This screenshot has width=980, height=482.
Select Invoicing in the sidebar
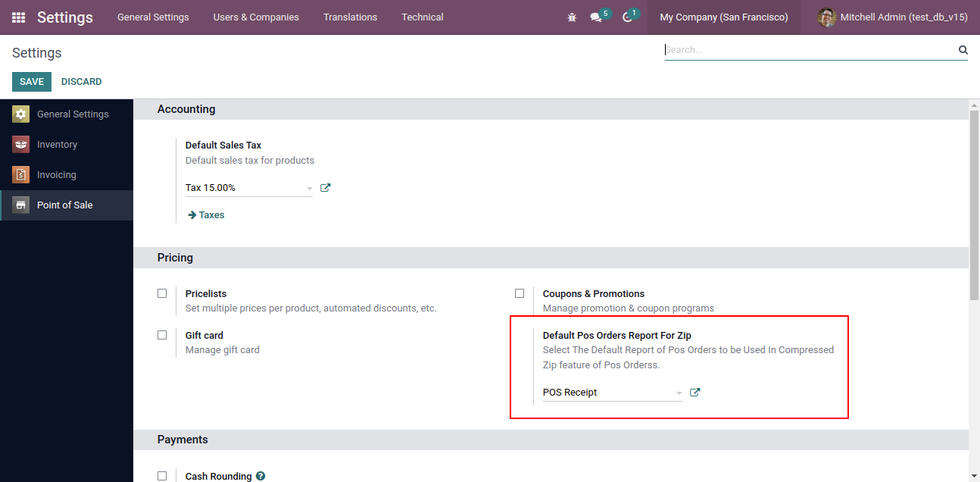[67, 174]
